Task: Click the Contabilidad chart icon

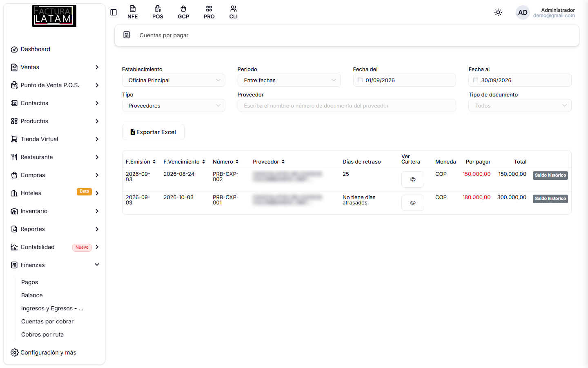Action: click(14, 247)
